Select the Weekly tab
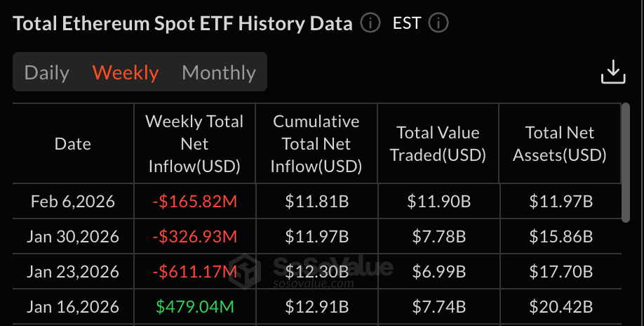This screenshot has width=644, height=326. (x=126, y=72)
